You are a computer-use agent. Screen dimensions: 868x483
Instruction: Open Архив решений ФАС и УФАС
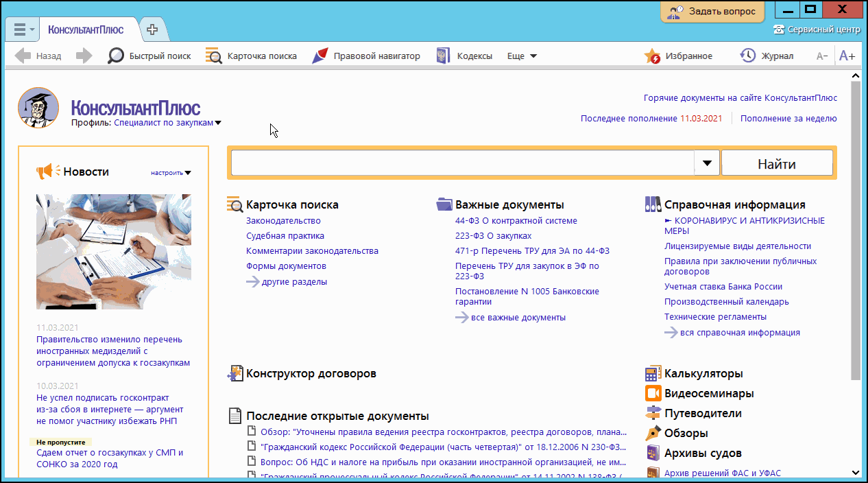tap(723, 473)
